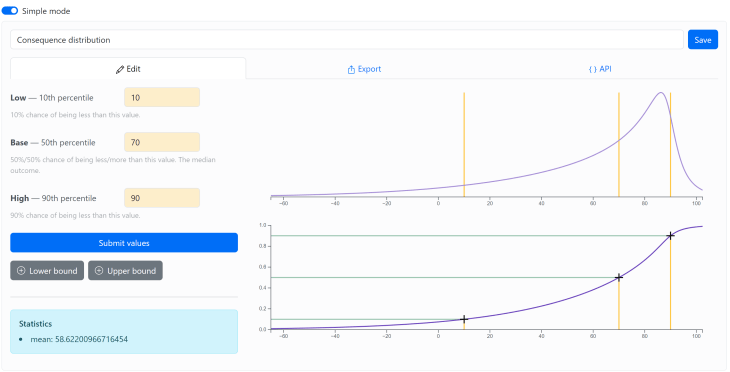Screen dimensions: 730x372
Task: Click the Statistics heading
Action: click(35, 324)
